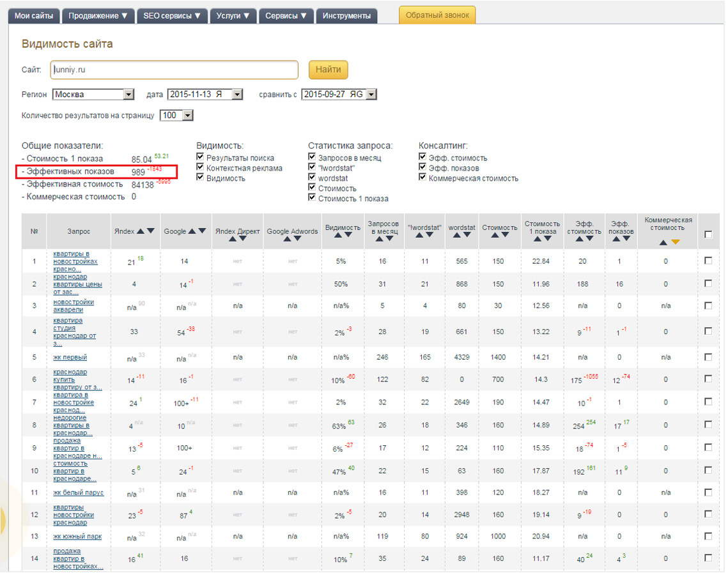
Task: Sort Эфф. стоимость ascending arrow
Action: (x=580, y=239)
